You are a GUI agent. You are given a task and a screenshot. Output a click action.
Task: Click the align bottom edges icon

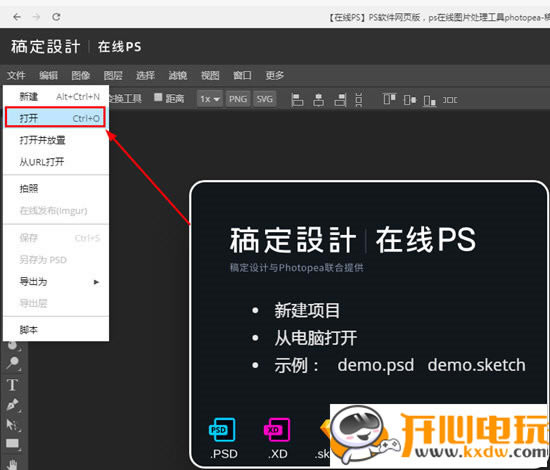point(430,101)
